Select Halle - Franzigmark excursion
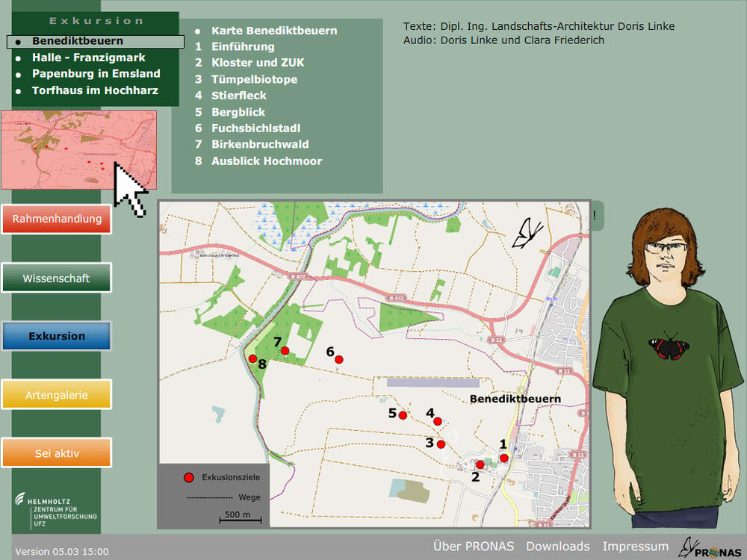Image resolution: width=747 pixels, height=560 pixels. coord(88,57)
